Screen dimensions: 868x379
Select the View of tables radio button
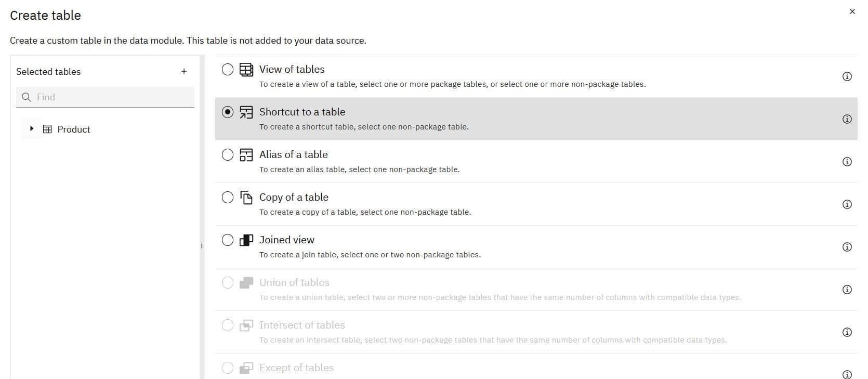click(x=228, y=69)
